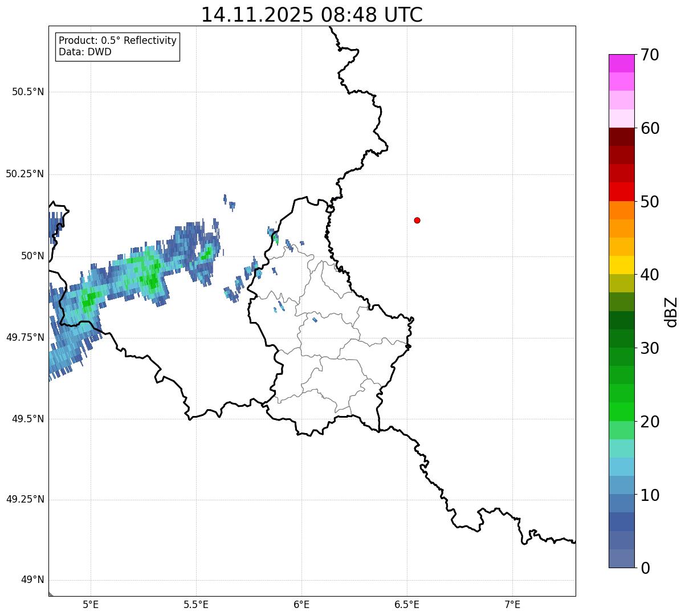Screen dimensions: 685x616
Task: Pick the dark maroon colorbar segment
Action: point(621,137)
